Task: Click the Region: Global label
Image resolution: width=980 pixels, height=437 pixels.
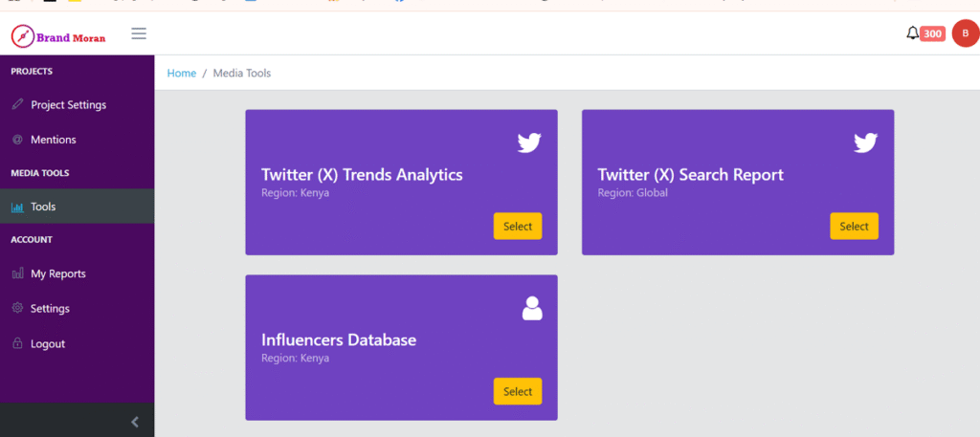Action: [x=633, y=193]
